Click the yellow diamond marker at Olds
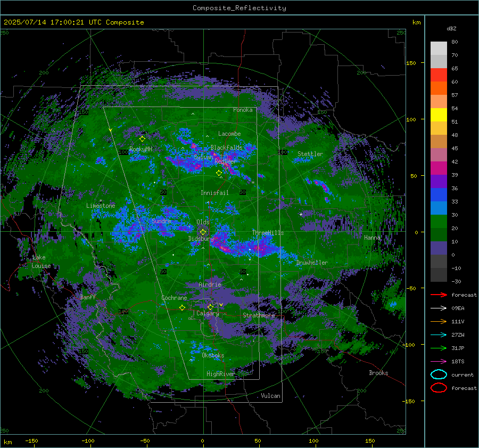479x448 pixels. 203,232
